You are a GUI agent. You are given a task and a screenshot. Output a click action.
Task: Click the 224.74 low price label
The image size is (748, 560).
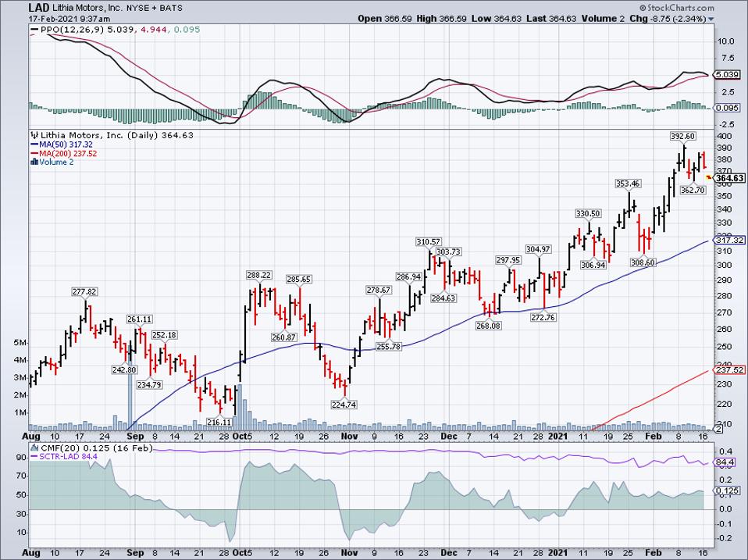[x=344, y=405]
